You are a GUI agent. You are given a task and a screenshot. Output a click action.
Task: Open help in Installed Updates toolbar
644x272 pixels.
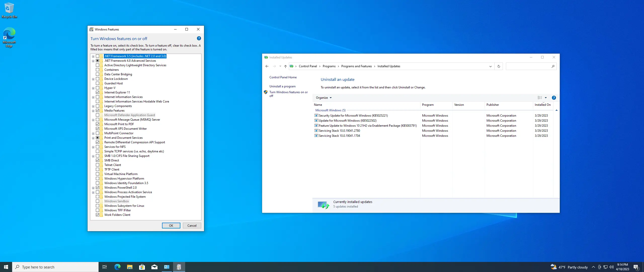554,98
